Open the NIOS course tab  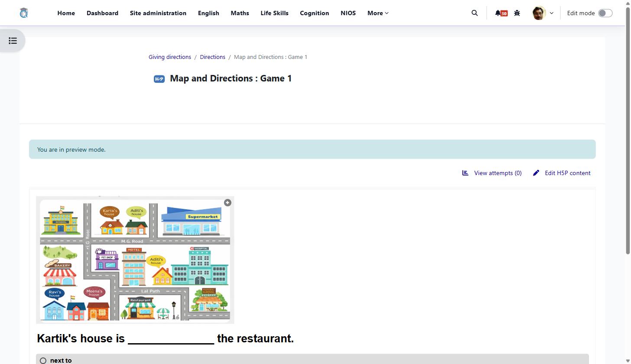(348, 13)
